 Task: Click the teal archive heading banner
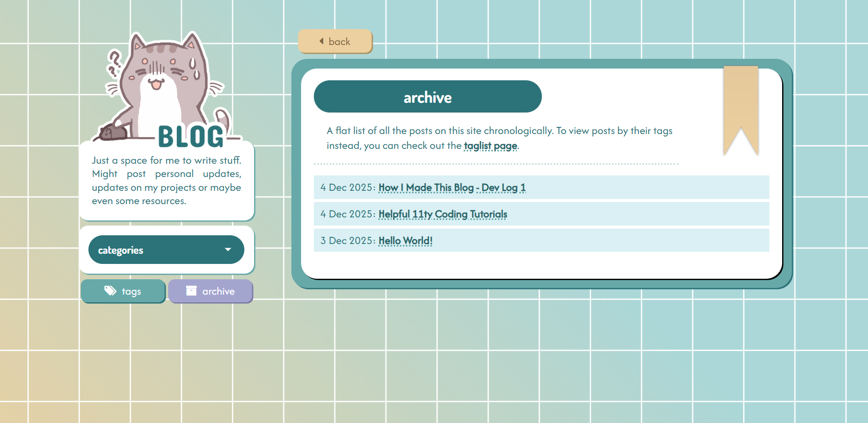point(427,97)
